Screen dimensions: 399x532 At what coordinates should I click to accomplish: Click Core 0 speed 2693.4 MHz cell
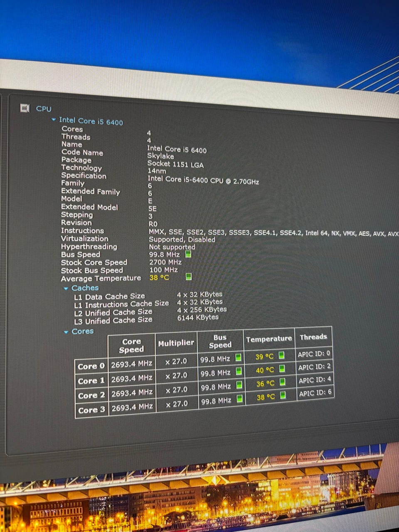[131, 364]
